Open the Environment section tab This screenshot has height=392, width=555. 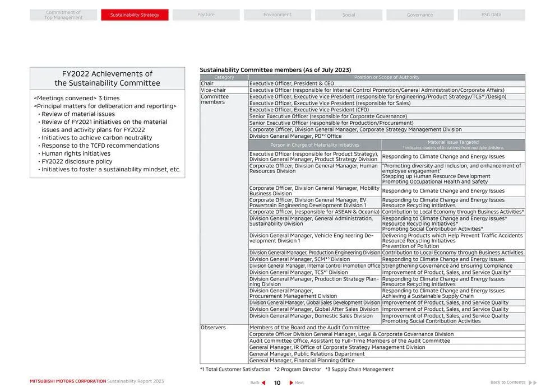click(x=277, y=14)
